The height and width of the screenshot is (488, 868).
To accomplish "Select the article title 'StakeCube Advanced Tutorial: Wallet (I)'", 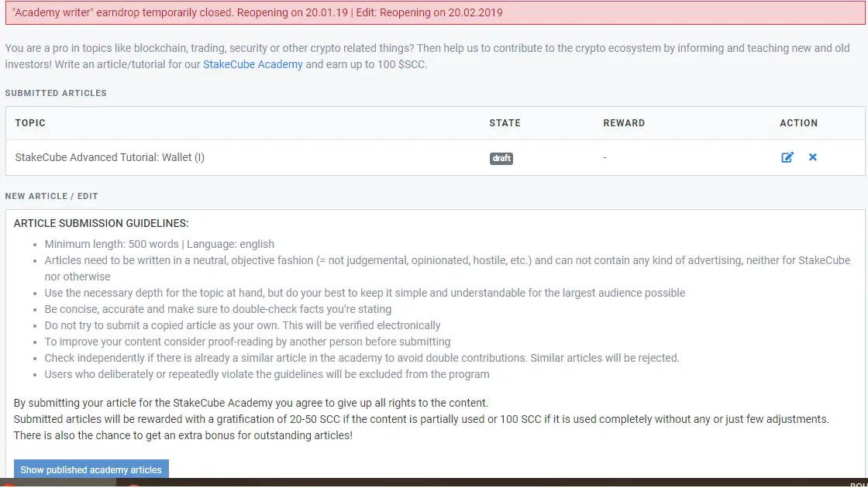I will coord(109,157).
